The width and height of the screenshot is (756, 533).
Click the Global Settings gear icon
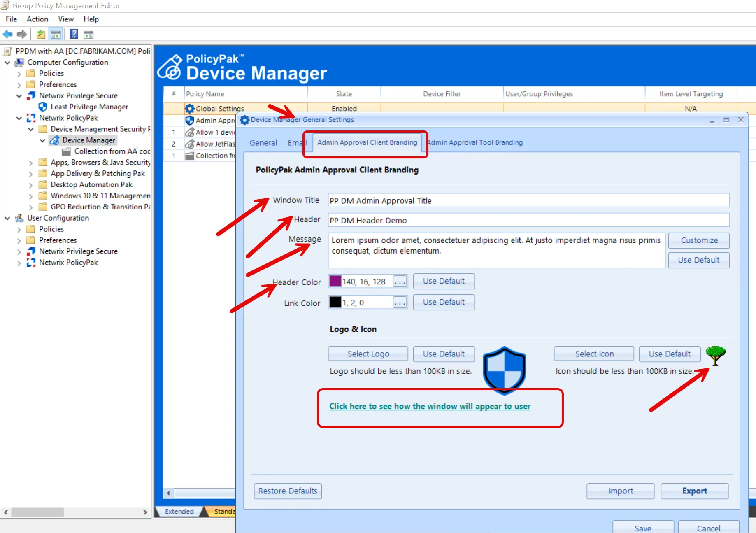190,109
